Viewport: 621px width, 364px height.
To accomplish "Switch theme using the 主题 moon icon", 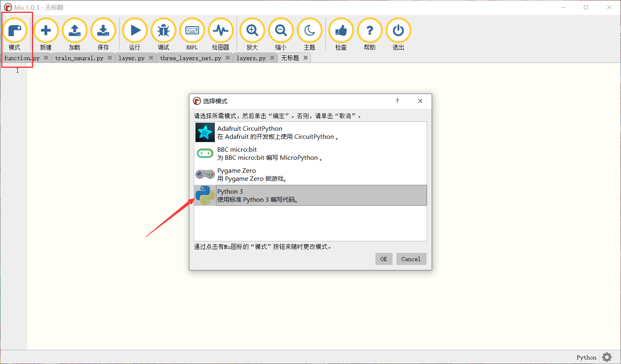I will (309, 30).
